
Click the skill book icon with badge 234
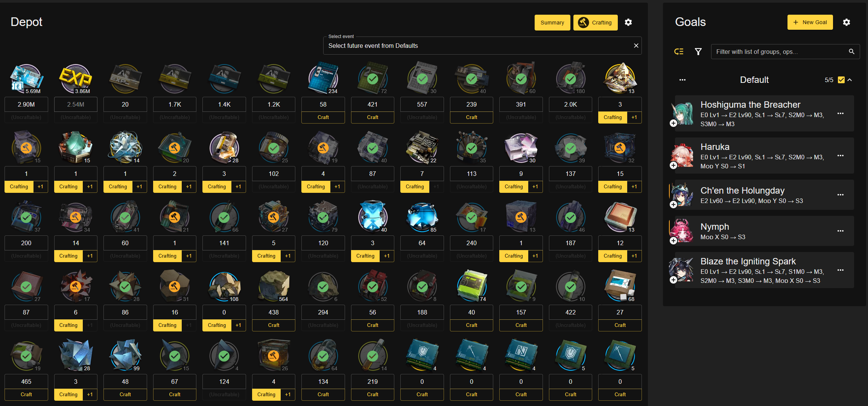tap(323, 79)
